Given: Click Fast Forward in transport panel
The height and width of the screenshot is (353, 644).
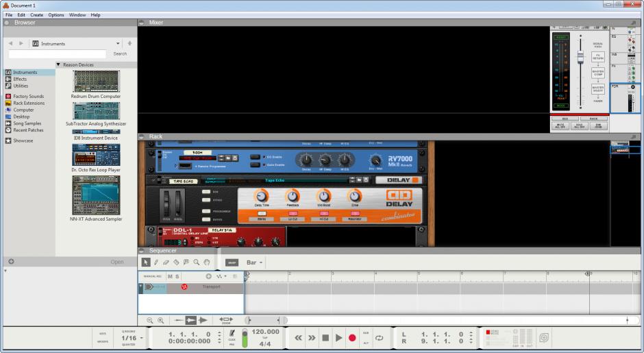Looking at the screenshot, I should click(x=312, y=338).
